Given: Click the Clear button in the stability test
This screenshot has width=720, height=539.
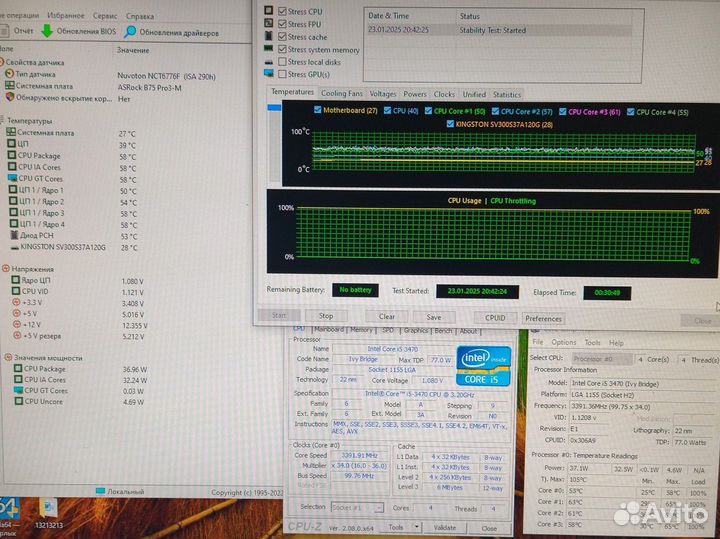Looking at the screenshot, I should click(387, 316).
